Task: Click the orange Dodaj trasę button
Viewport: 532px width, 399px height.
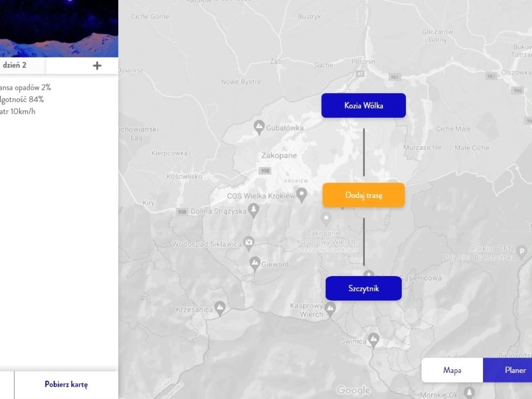Action: [363, 195]
